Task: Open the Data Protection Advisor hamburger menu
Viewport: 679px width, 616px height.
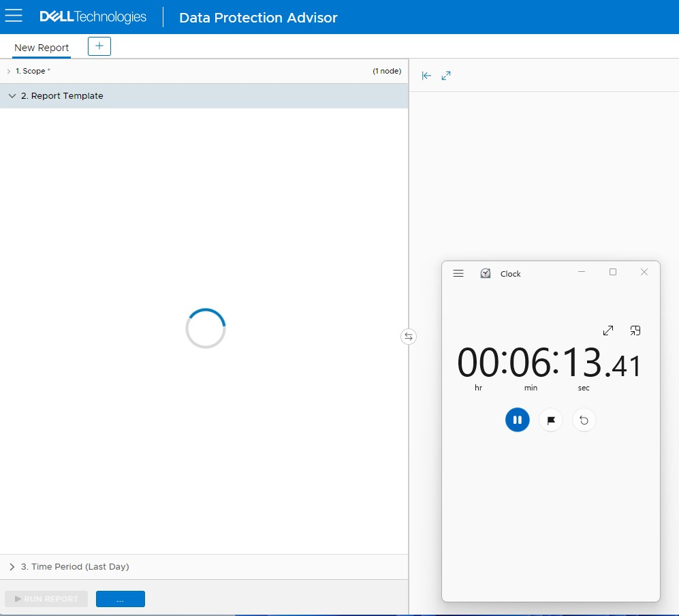Action: (14, 16)
